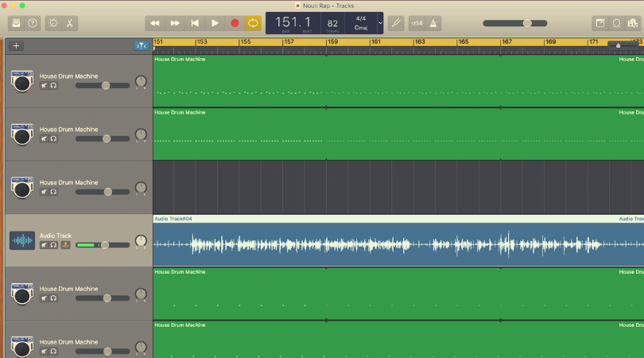Open Smart Controls in the toolbar
This screenshot has width=644, height=358.
pyautogui.click(x=53, y=24)
